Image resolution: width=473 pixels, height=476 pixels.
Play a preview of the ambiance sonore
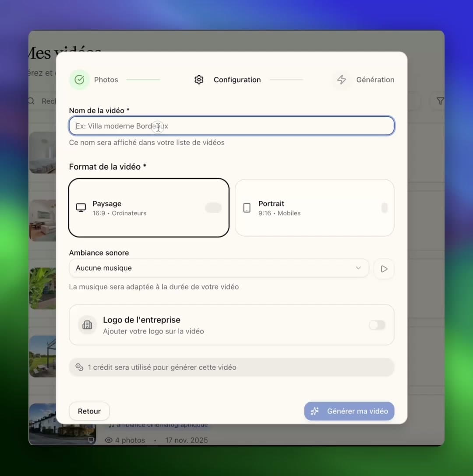tap(384, 269)
